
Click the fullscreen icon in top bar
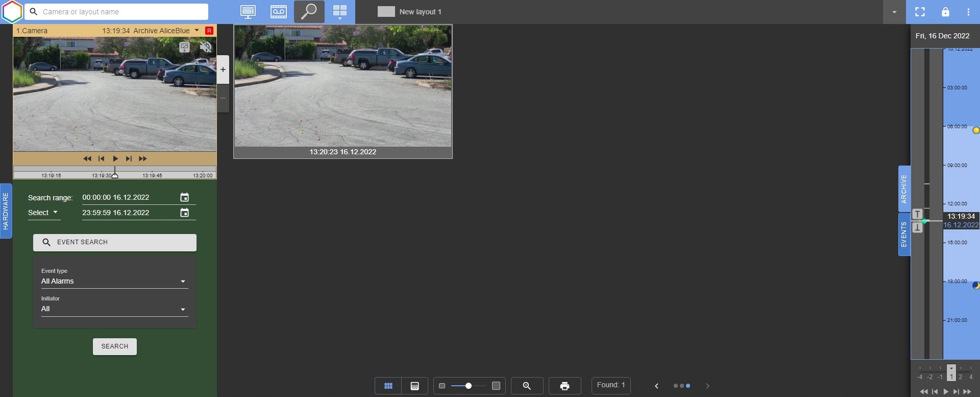click(x=920, y=12)
